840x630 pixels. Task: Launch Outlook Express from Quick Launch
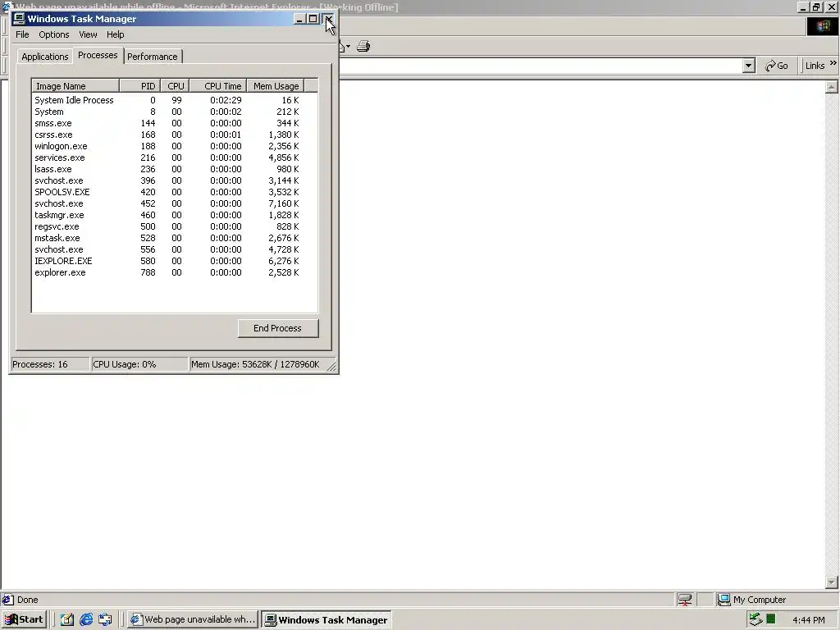[x=105, y=620]
